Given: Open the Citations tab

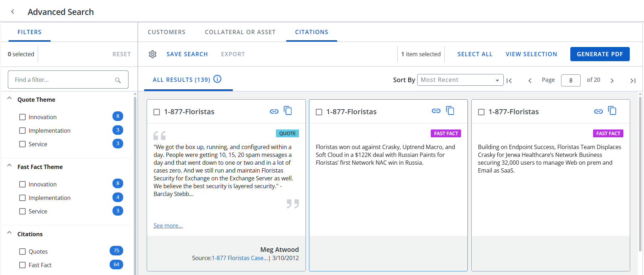Looking at the screenshot, I should click(311, 32).
